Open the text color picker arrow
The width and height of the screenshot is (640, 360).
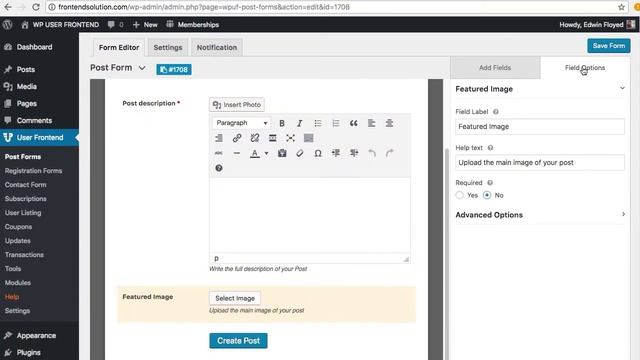click(267, 153)
